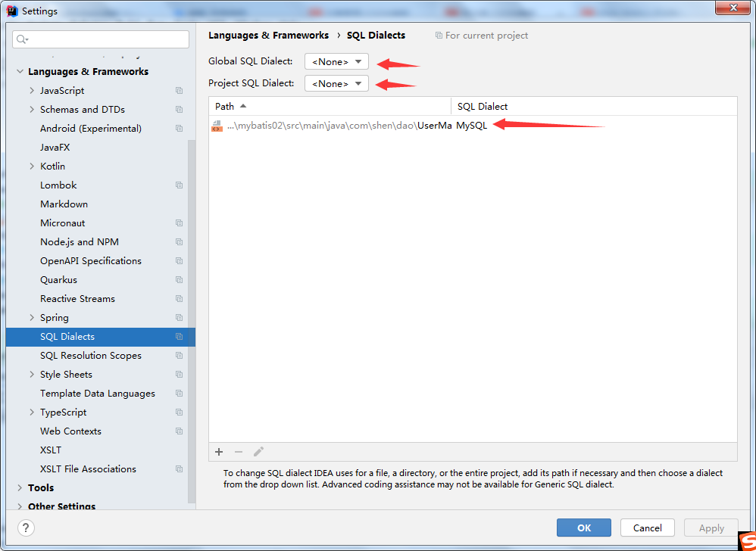Expand the Kotlin tree node
The image size is (756, 551).
32,167
